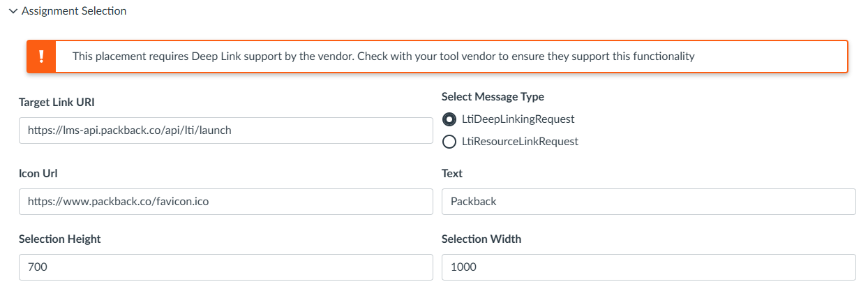Click the Selection Height label
Screen dimensions: 868x291
coord(60,239)
